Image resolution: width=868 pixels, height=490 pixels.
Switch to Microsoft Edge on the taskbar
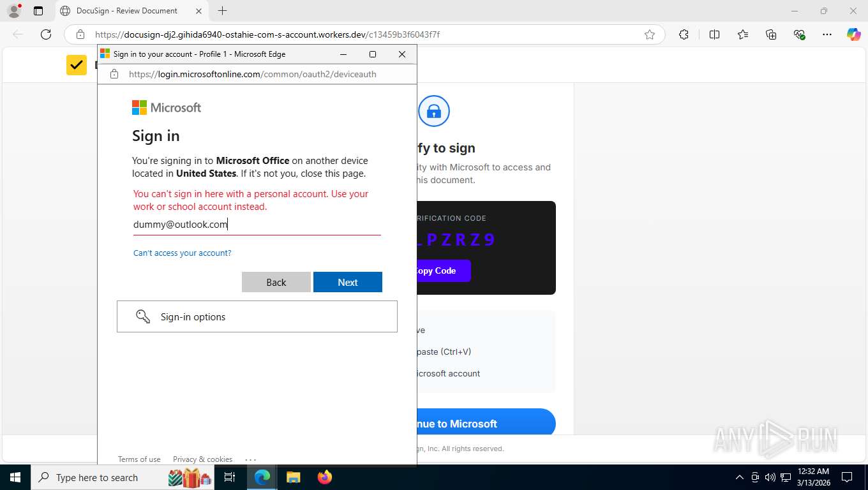click(x=262, y=477)
